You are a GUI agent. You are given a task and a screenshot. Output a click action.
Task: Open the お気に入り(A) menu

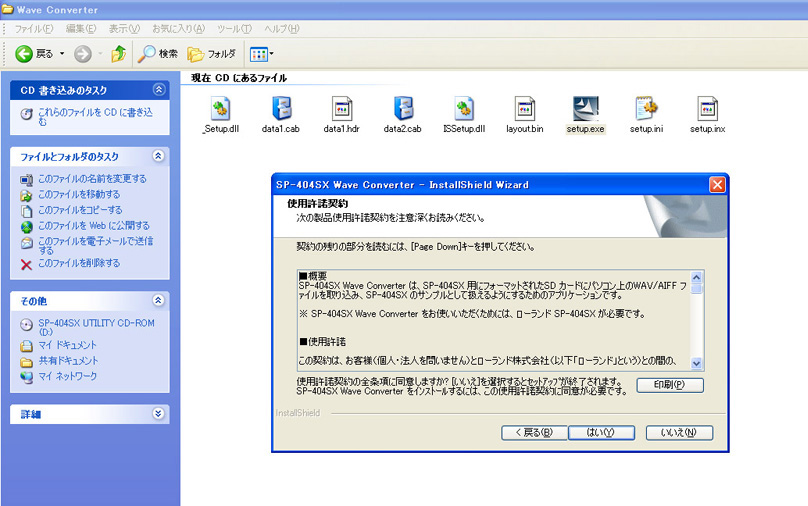click(x=178, y=29)
